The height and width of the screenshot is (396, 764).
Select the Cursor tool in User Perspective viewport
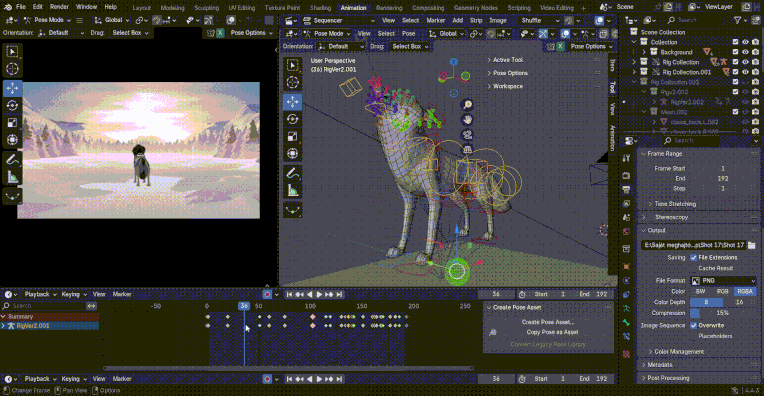coord(292,82)
